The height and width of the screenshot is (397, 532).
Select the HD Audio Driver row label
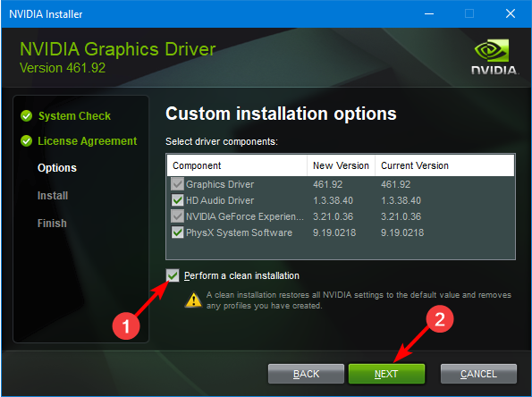tap(220, 200)
